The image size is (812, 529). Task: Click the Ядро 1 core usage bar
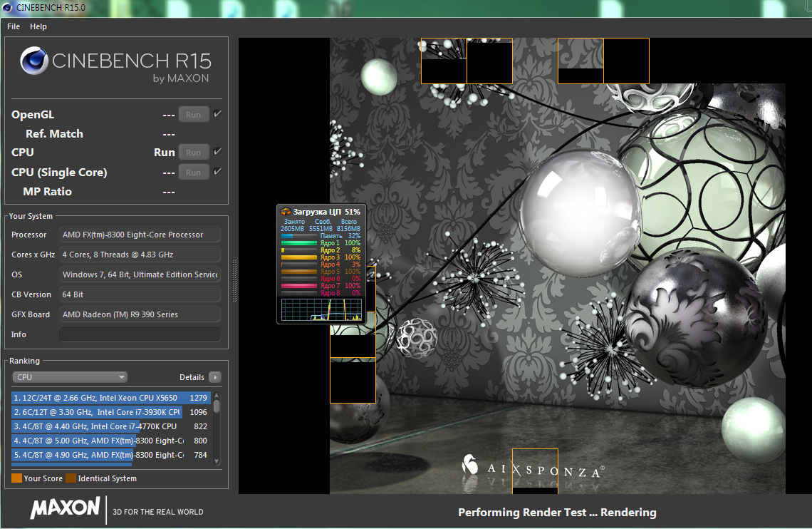tap(299, 243)
